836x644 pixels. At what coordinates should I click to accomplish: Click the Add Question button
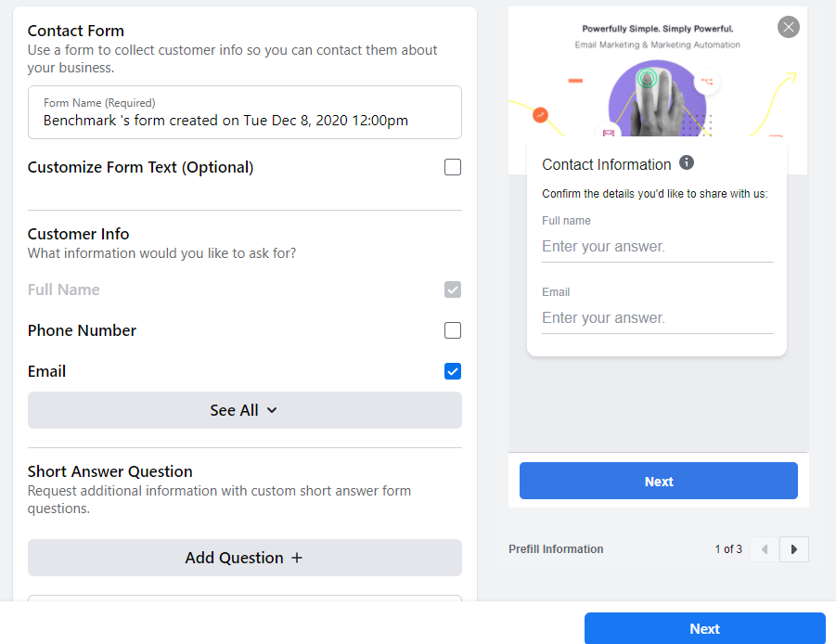(244, 558)
